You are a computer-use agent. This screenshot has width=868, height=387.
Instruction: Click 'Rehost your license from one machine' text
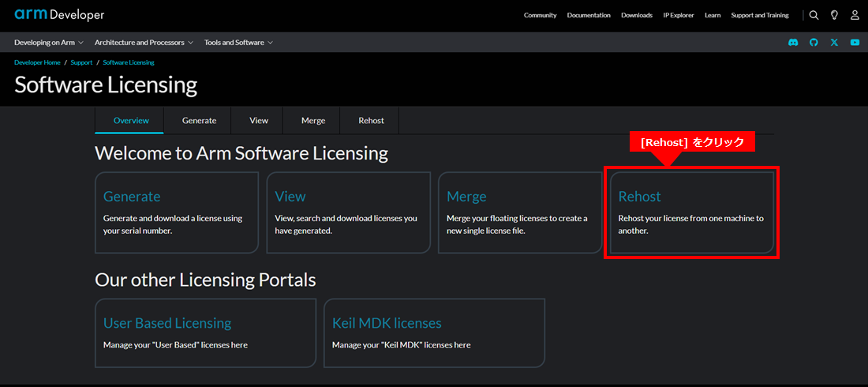coord(691,224)
